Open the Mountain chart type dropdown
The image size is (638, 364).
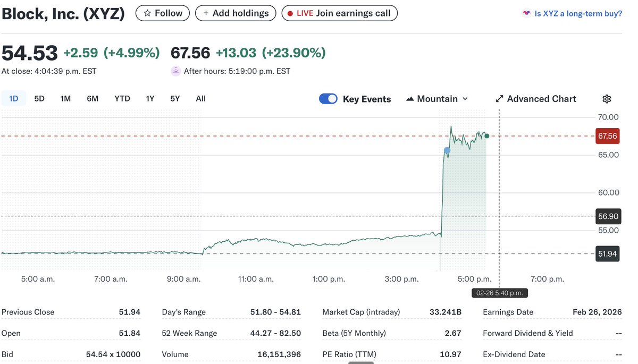pos(437,99)
